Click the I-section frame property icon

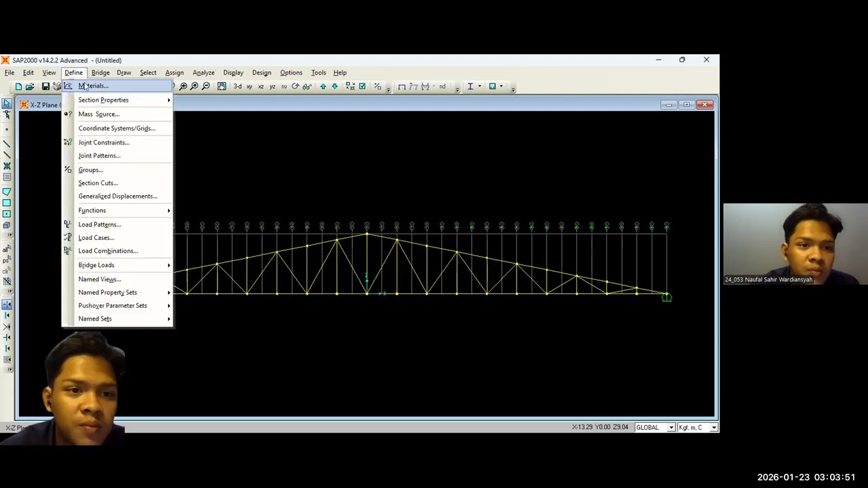tap(470, 87)
